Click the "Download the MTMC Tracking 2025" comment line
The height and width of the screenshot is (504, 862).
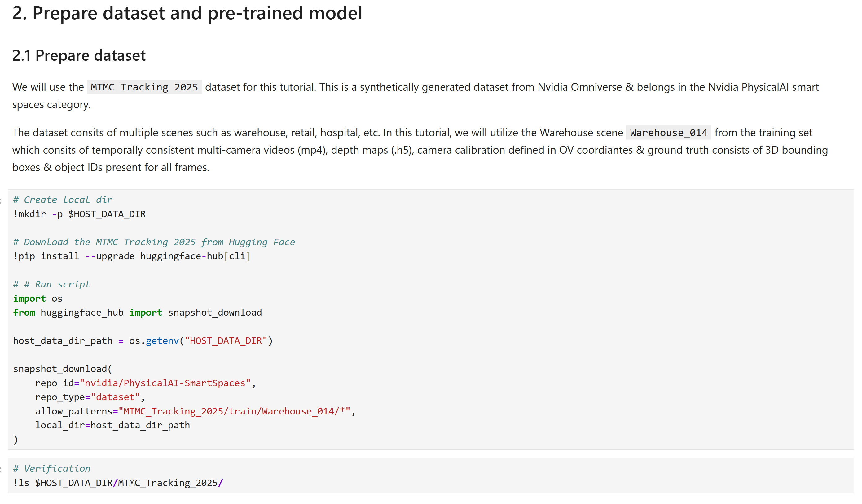tap(154, 242)
